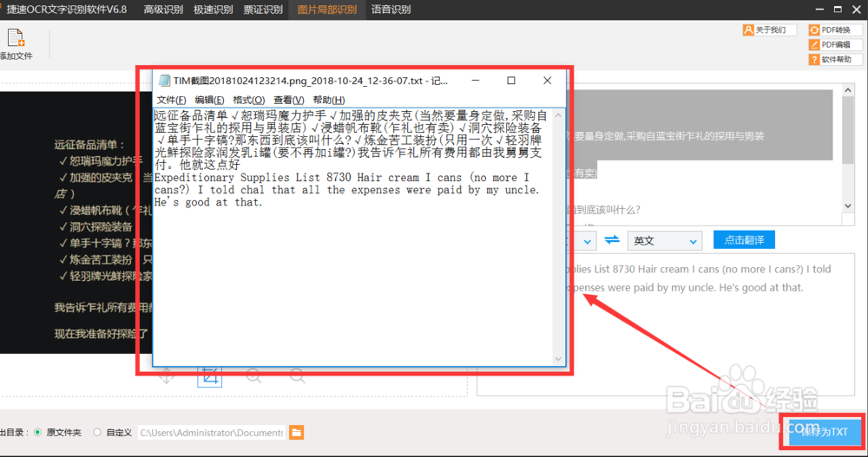The width and height of the screenshot is (868, 457).
Task: Open 软件帮助 help button
Action: [835, 60]
